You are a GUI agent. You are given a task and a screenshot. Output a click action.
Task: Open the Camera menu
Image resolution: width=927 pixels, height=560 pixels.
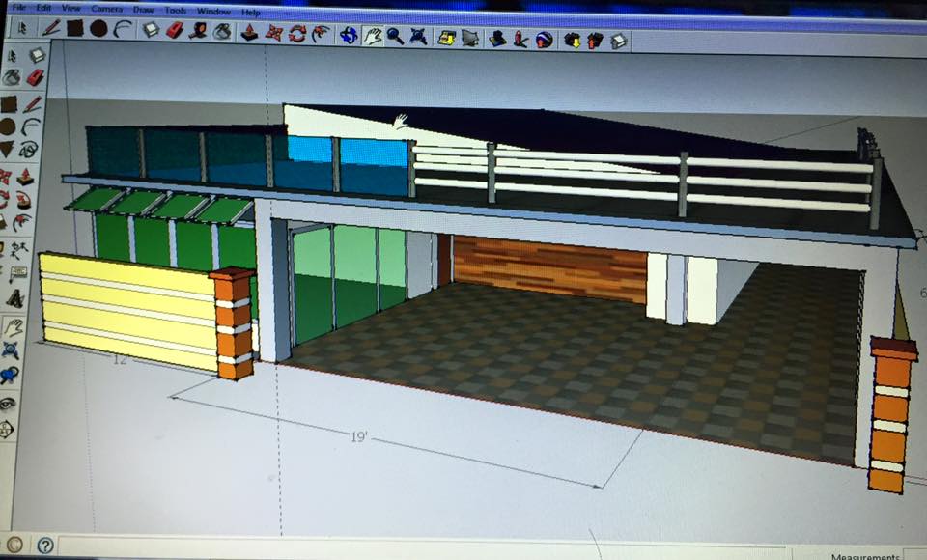107,9
